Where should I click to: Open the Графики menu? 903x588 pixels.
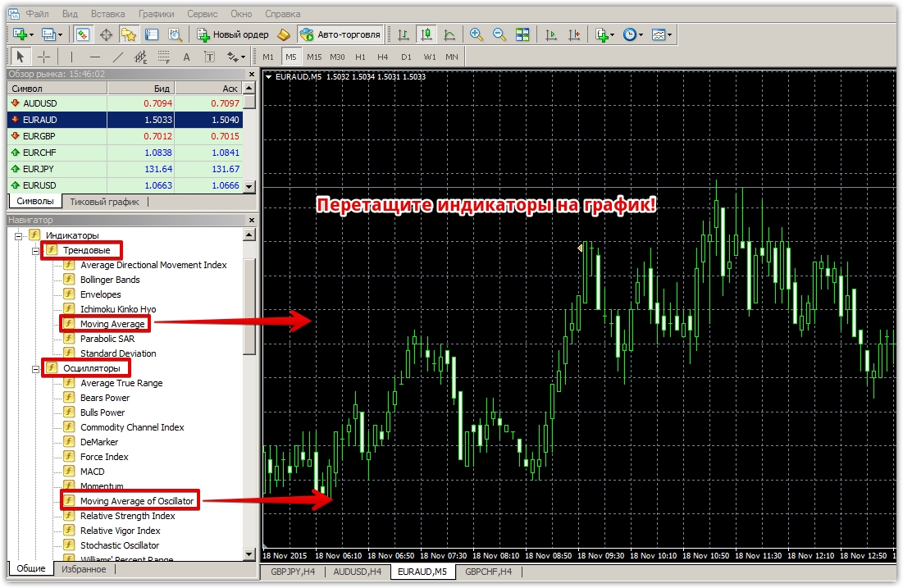(x=156, y=14)
